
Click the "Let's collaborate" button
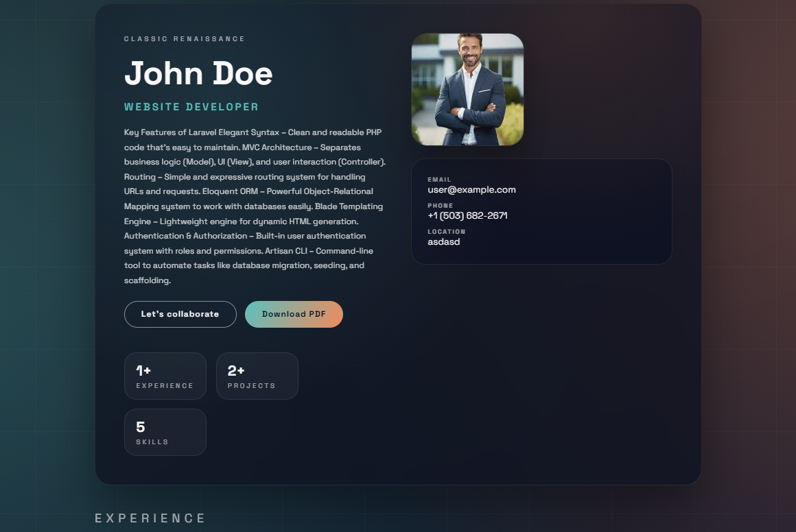tap(180, 314)
